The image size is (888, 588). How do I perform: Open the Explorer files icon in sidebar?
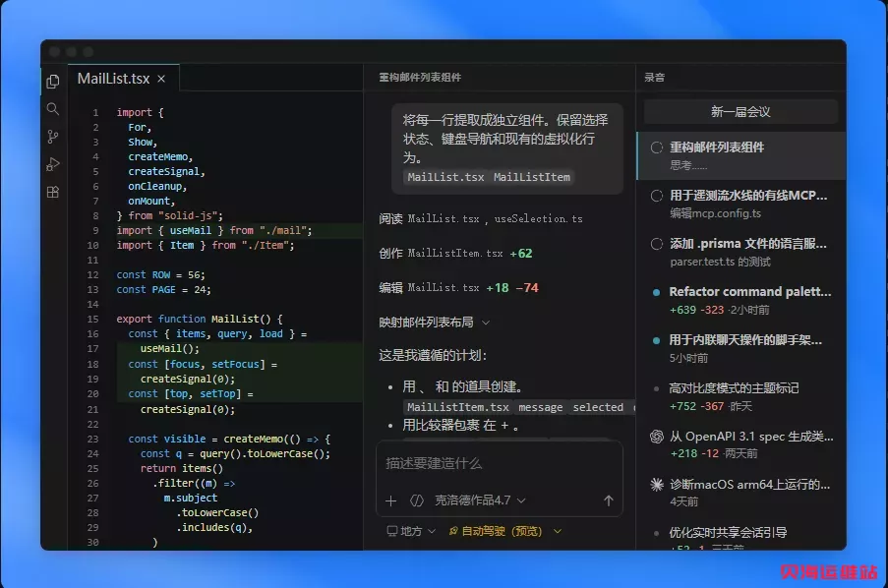coord(53,82)
